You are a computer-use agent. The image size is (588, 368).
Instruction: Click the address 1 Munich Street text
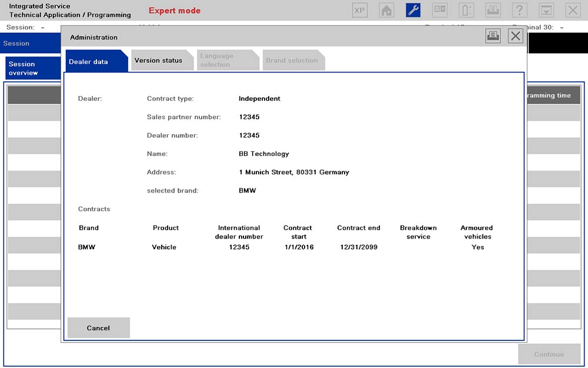point(294,172)
